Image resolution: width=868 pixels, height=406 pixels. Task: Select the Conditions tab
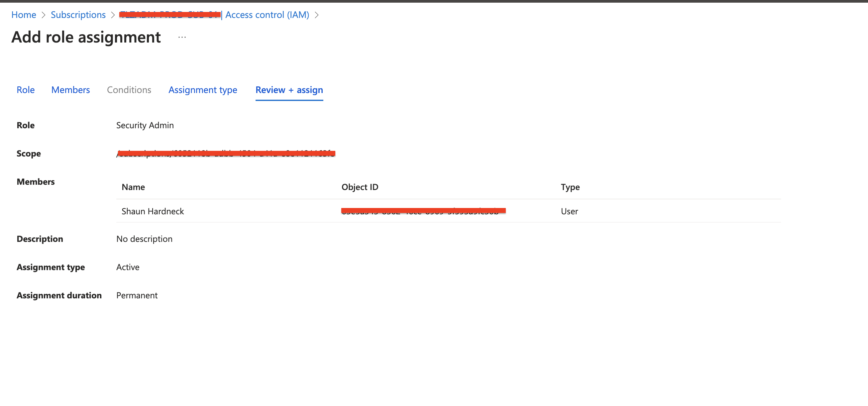click(x=129, y=90)
